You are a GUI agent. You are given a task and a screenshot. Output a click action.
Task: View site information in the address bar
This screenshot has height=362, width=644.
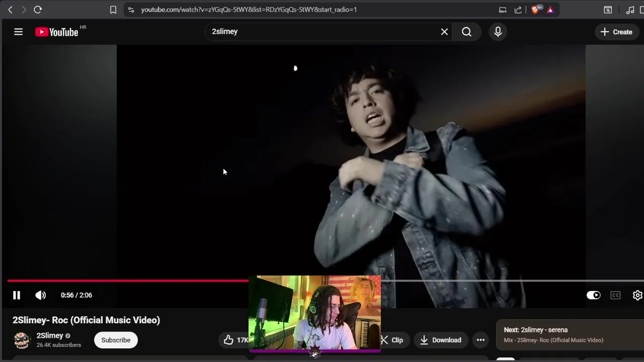click(131, 10)
